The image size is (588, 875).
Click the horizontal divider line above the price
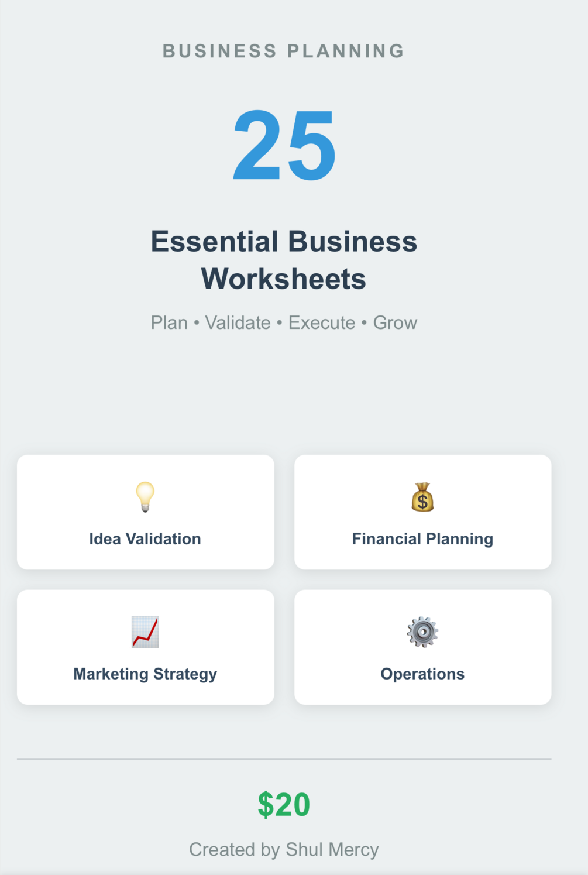284,759
